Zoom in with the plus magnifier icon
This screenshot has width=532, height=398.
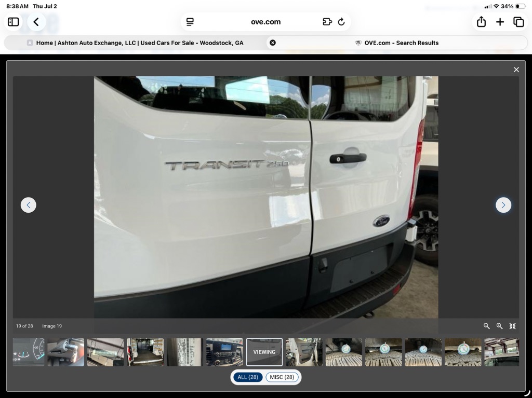click(499, 326)
